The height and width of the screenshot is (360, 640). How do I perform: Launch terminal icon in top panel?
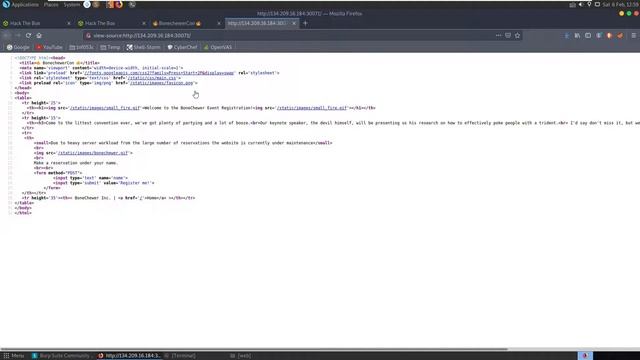point(132,4)
